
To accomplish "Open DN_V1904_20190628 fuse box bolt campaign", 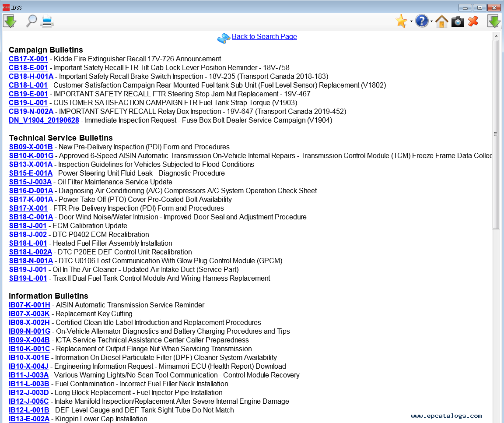I will (44, 120).
